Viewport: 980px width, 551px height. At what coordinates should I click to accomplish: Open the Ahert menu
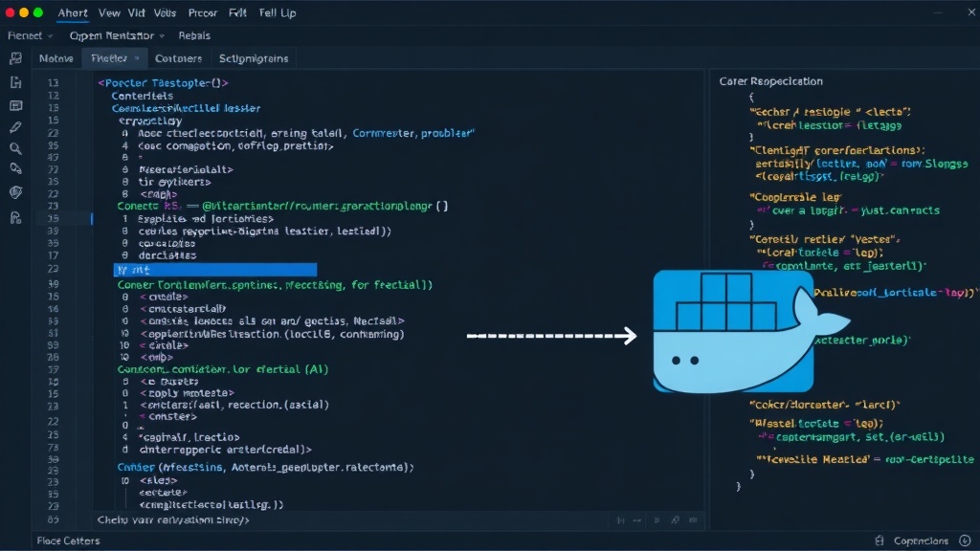click(73, 12)
